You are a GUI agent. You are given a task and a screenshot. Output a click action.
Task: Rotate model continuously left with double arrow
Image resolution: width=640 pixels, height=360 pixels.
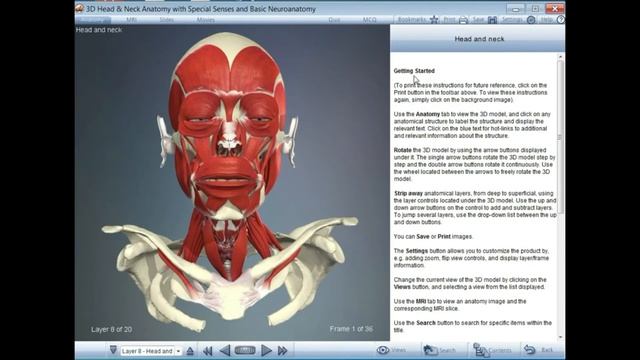click(x=207, y=351)
